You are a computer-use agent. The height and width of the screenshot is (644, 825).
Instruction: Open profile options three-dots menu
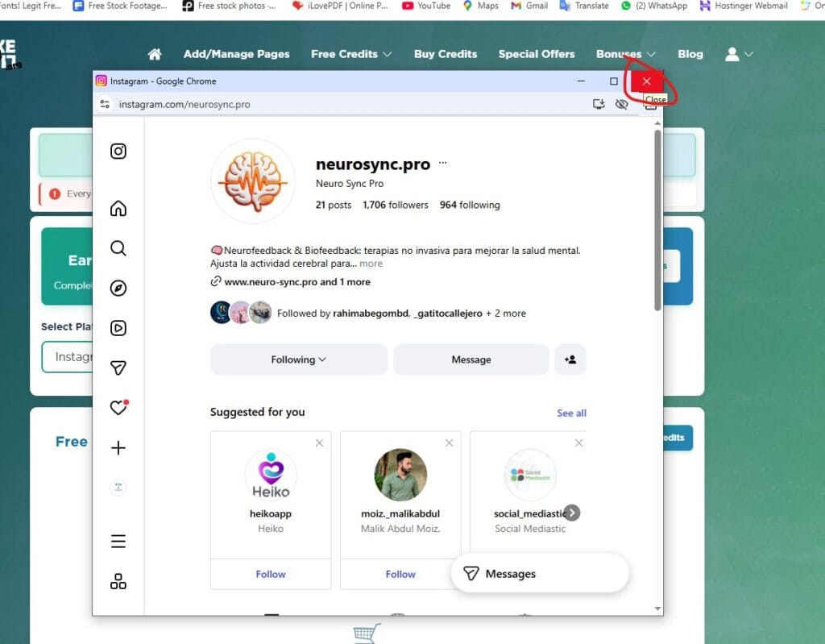click(x=442, y=164)
